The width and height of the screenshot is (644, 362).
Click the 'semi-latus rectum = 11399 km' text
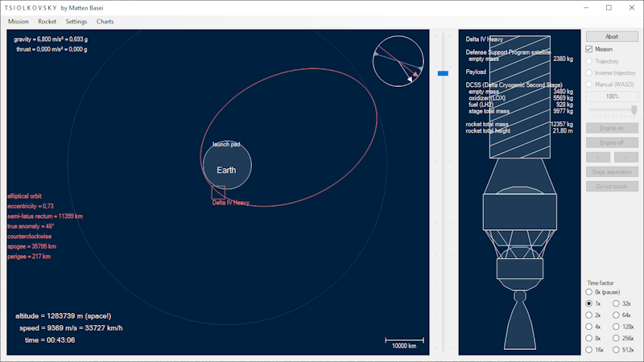coord(45,216)
